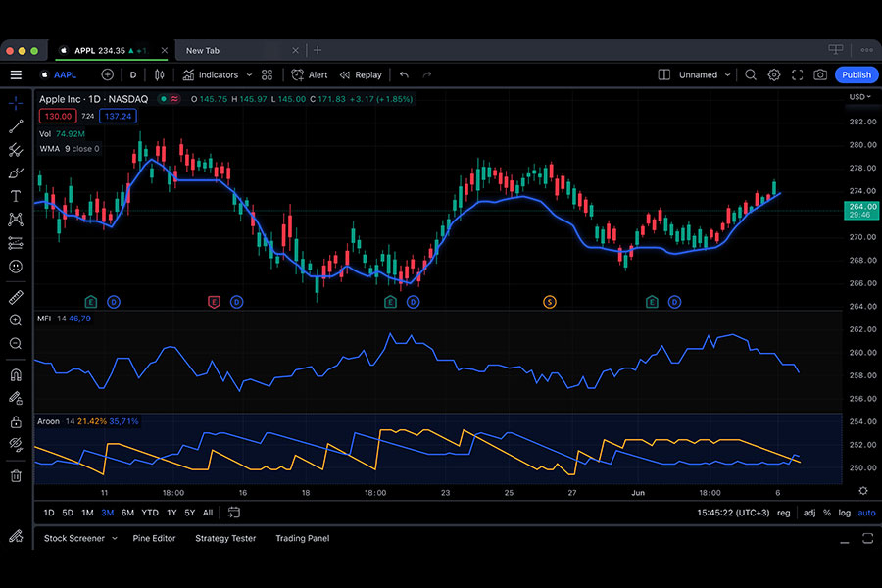Select the trend line tool

(16, 126)
